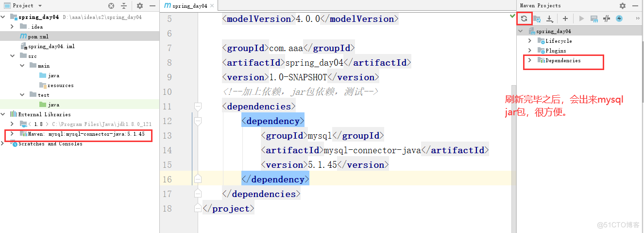644x233 pixels.
Task: Collapse the src folder
Action: [12, 56]
